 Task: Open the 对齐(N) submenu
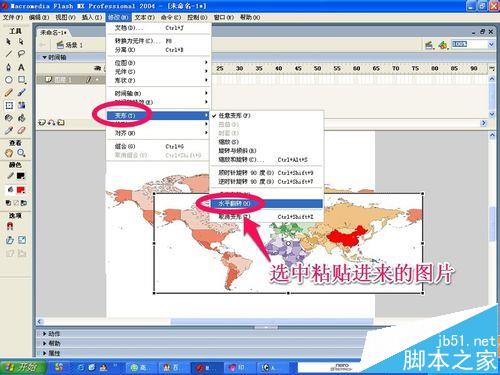(159, 133)
